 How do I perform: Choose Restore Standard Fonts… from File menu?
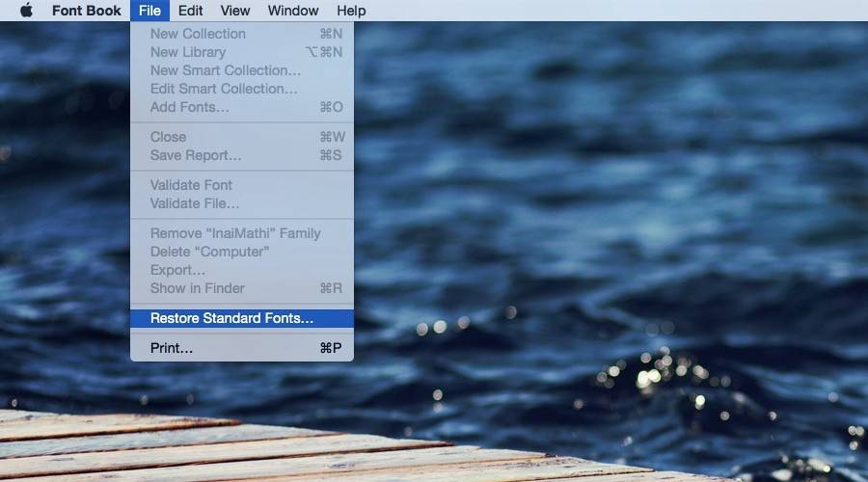point(242,318)
